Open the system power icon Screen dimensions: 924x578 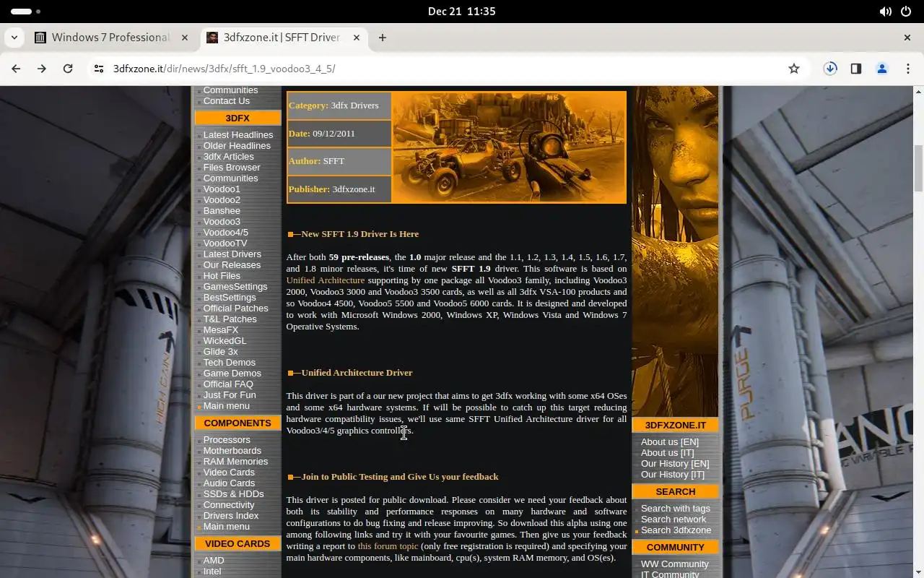[907, 12]
